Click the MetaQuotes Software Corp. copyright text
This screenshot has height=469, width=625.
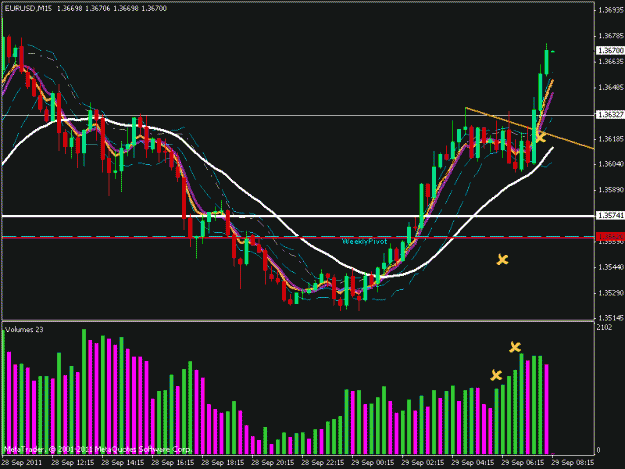(98, 449)
